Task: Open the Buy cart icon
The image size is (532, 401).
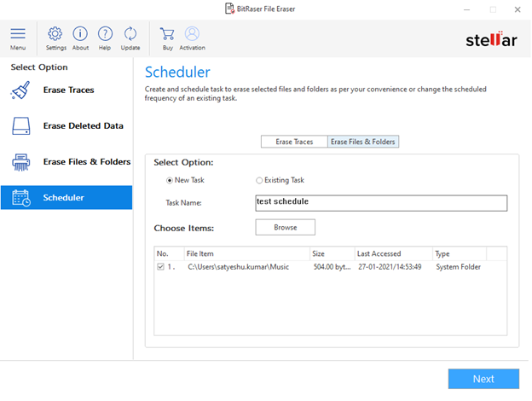Action: 167,34
